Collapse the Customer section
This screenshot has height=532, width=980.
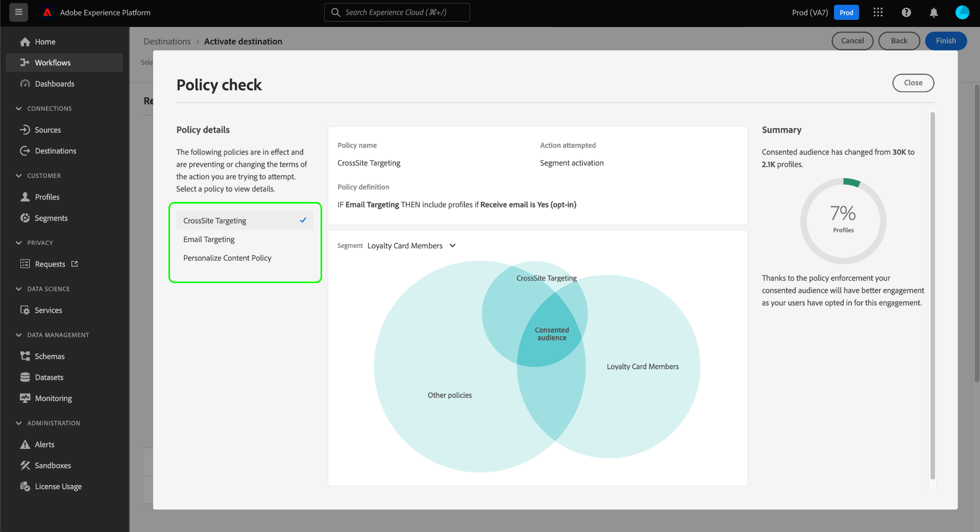(19, 175)
